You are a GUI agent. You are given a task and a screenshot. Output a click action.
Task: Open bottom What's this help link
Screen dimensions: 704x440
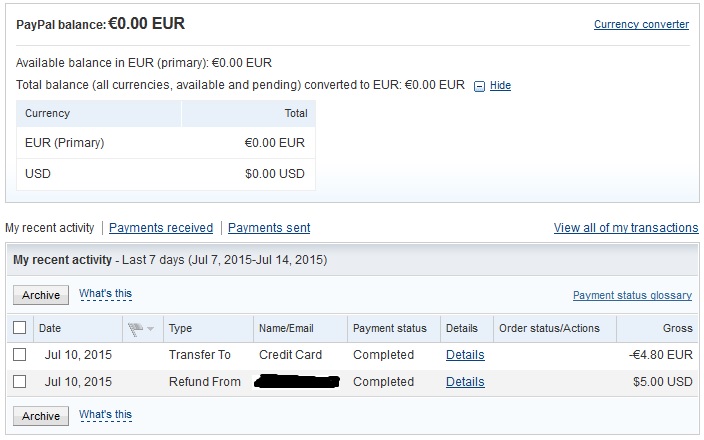pyautogui.click(x=106, y=414)
